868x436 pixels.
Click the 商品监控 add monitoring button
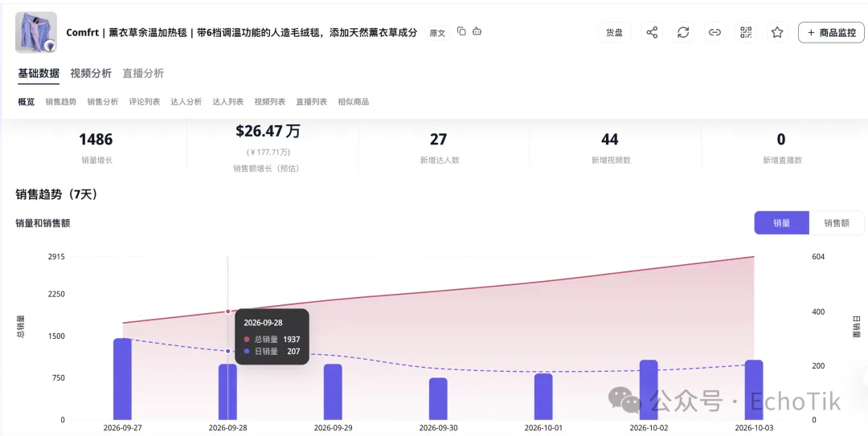tap(832, 33)
